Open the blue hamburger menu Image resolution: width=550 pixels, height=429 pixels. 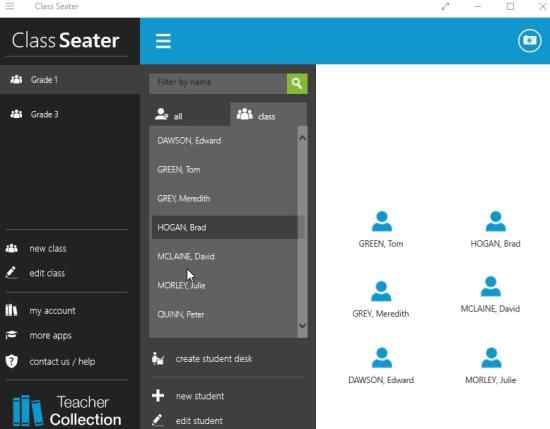coord(163,41)
